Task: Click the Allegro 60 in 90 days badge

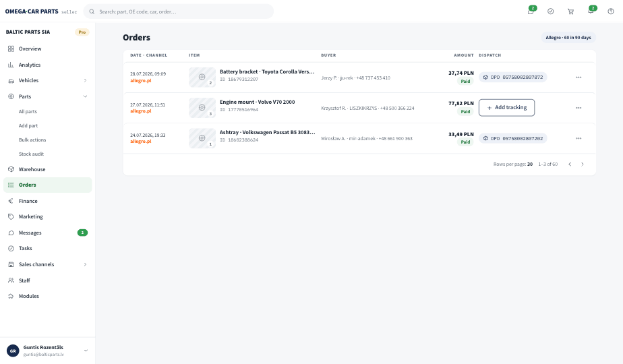Action: pyautogui.click(x=568, y=37)
